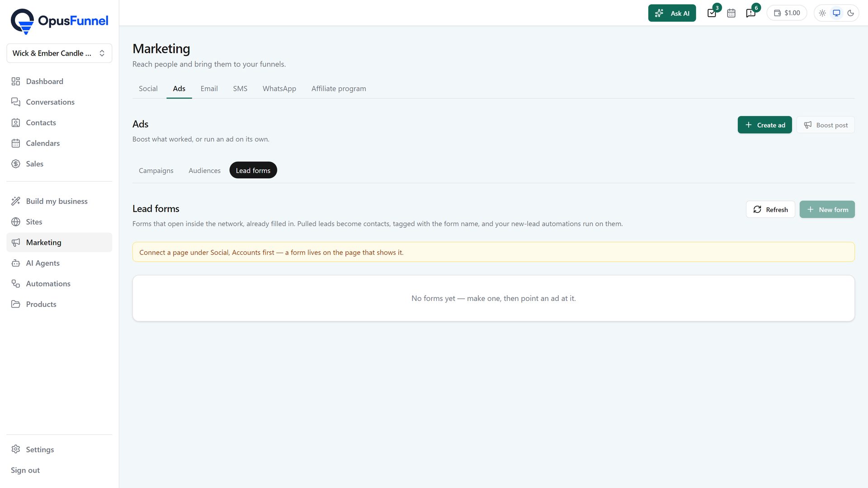
Task: Click the New form button
Action: (827, 210)
